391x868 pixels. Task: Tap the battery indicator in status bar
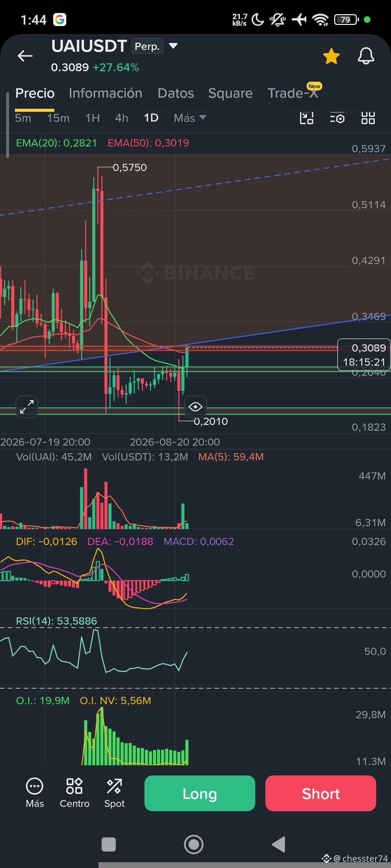pos(346,20)
